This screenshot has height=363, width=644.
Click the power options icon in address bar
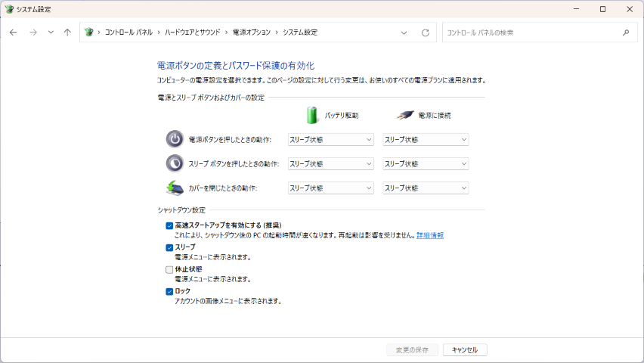point(89,33)
